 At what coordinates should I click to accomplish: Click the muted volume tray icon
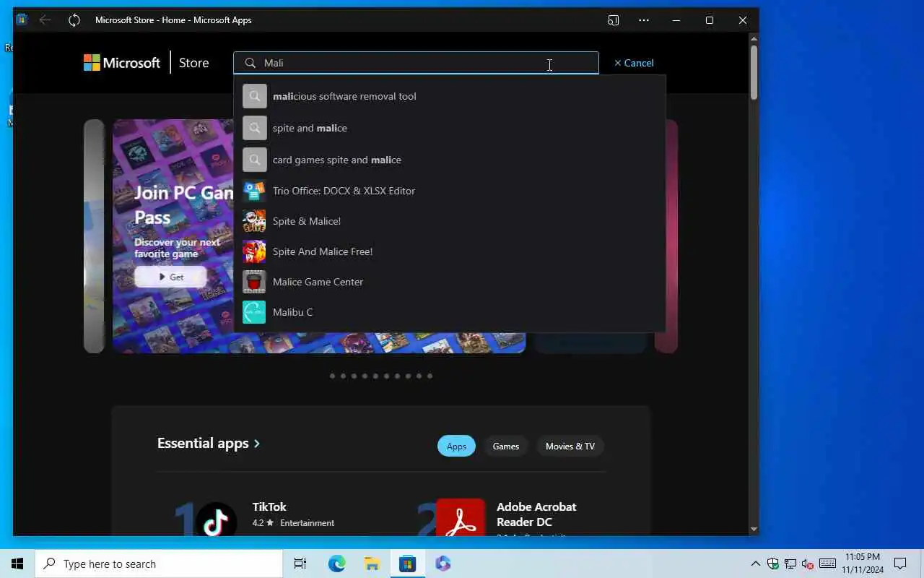(808, 564)
